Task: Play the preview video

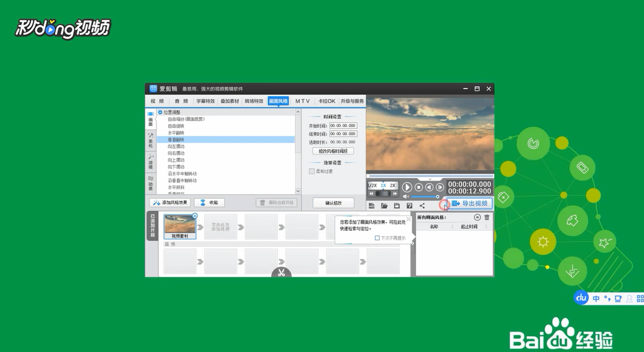Action: (407, 188)
